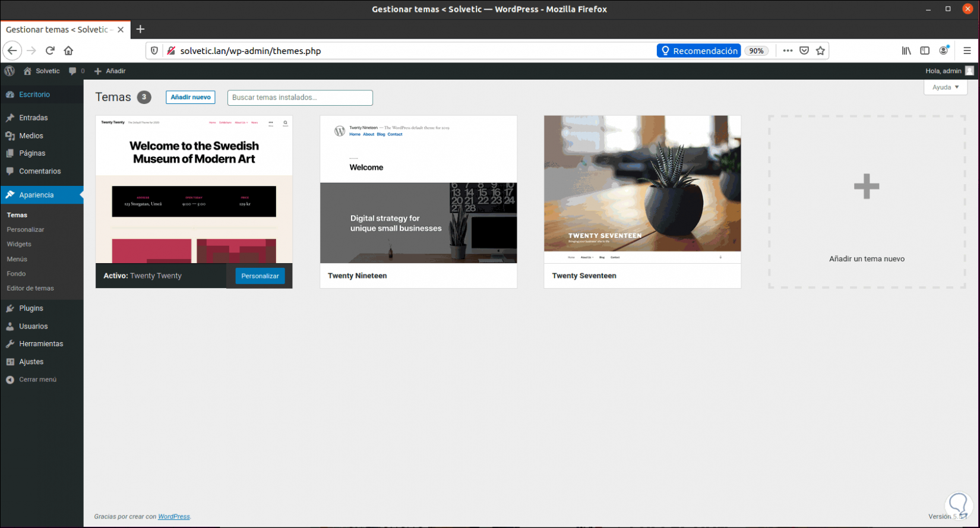The height and width of the screenshot is (528, 980).
Task: Click the Añadir nuevo theme button
Action: [x=191, y=97]
